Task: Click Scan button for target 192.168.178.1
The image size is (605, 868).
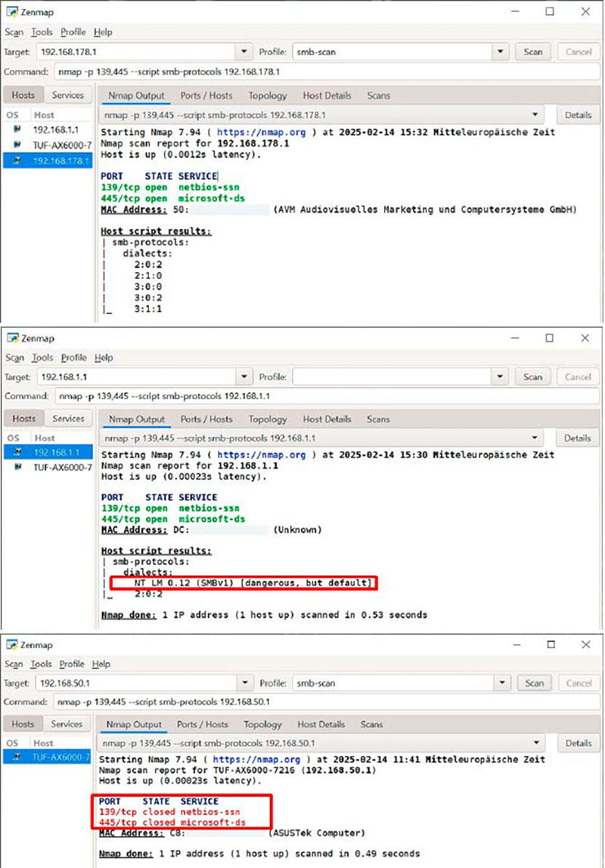Action: pyautogui.click(x=533, y=52)
